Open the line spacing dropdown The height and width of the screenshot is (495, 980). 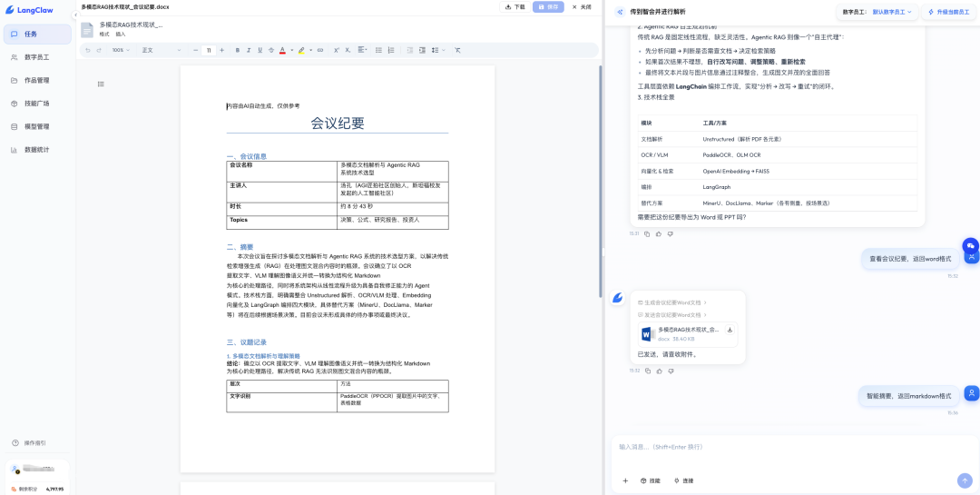tap(437, 50)
